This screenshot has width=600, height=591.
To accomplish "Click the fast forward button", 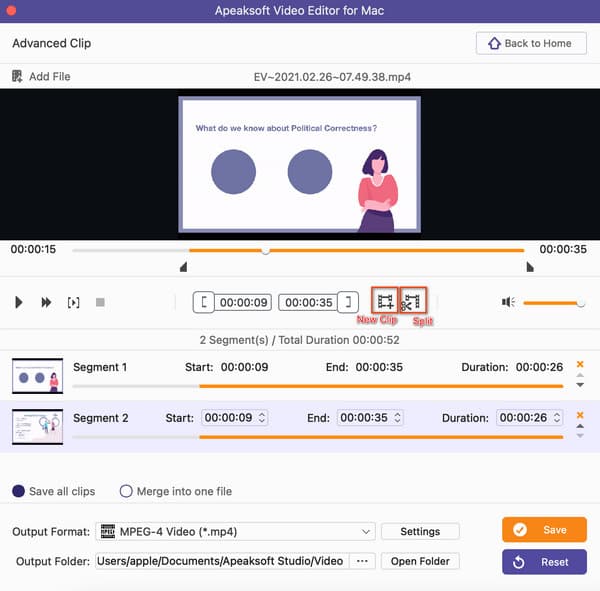I will [x=46, y=302].
